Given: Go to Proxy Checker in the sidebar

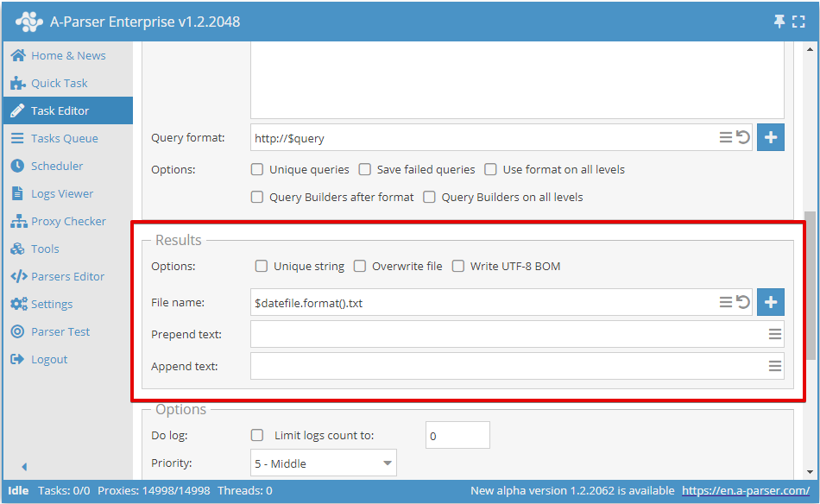Looking at the screenshot, I should tap(68, 221).
